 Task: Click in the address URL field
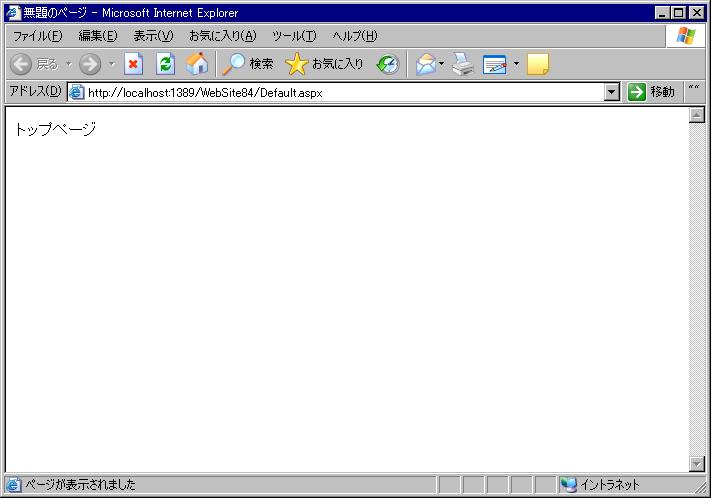[345, 93]
